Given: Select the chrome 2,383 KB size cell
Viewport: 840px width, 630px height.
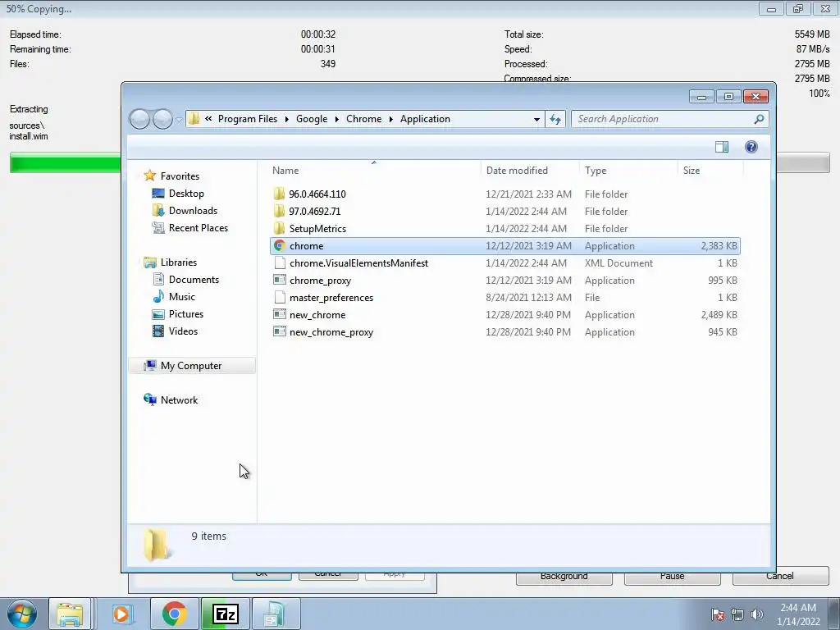Looking at the screenshot, I should pyautogui.click(x=719, y=246).
